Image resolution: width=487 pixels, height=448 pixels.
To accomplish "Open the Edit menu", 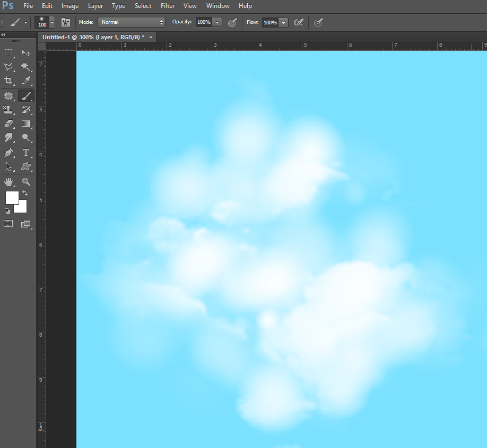I will click(47, 6).
